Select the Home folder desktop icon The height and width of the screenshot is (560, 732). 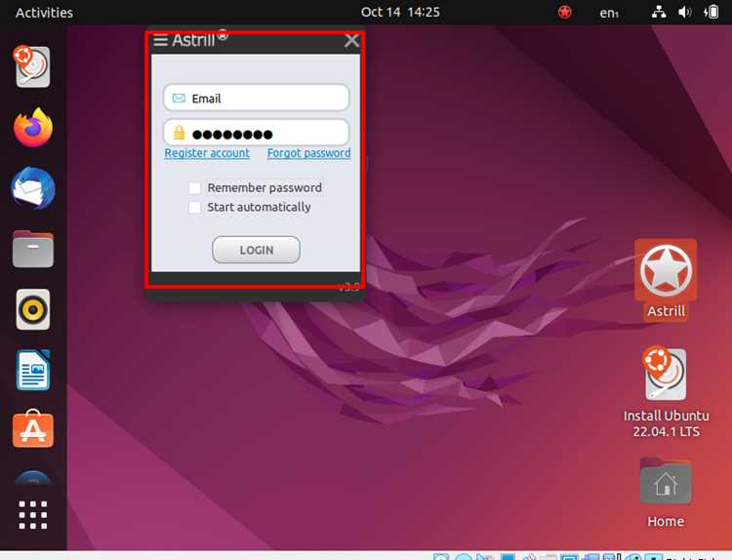(666, 493)
